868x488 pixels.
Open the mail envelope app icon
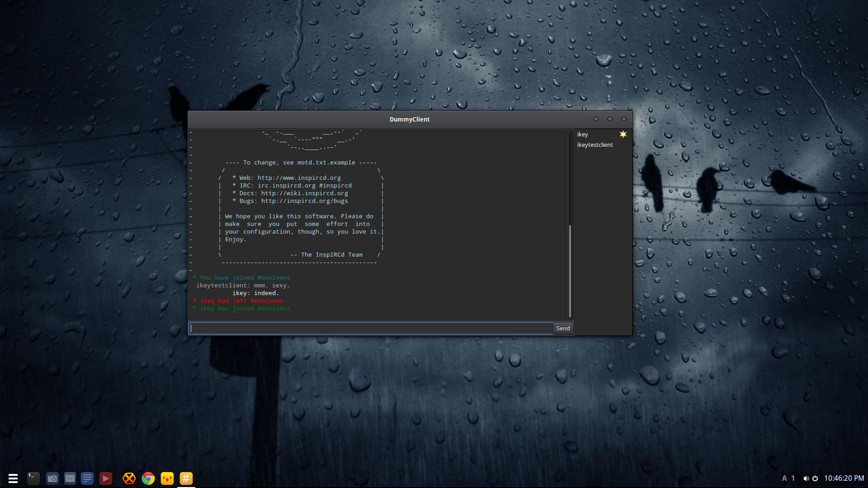pos(70,478)
